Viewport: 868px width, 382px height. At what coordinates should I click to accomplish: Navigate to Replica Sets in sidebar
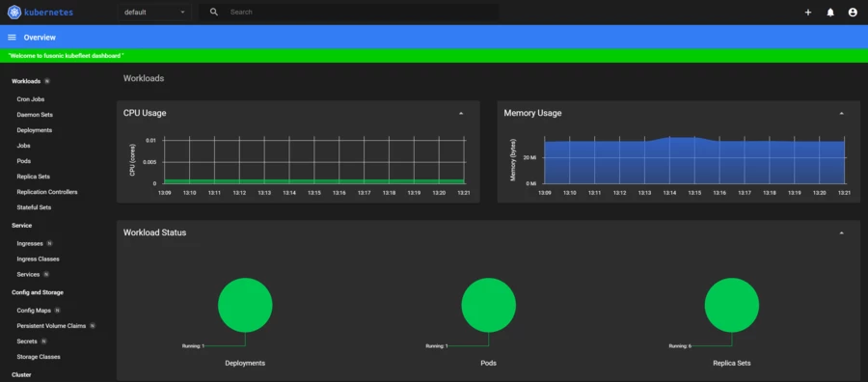click(33, 177)
